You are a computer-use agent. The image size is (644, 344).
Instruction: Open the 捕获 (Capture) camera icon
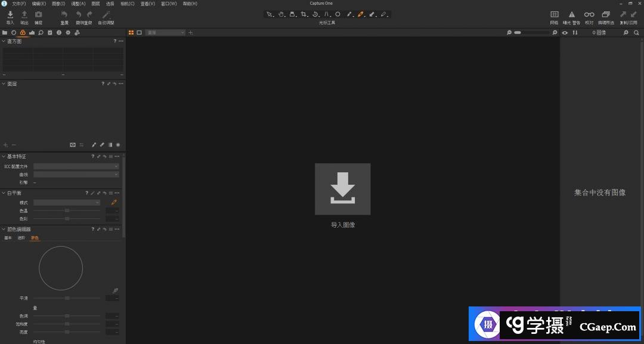tap(38, 16)
